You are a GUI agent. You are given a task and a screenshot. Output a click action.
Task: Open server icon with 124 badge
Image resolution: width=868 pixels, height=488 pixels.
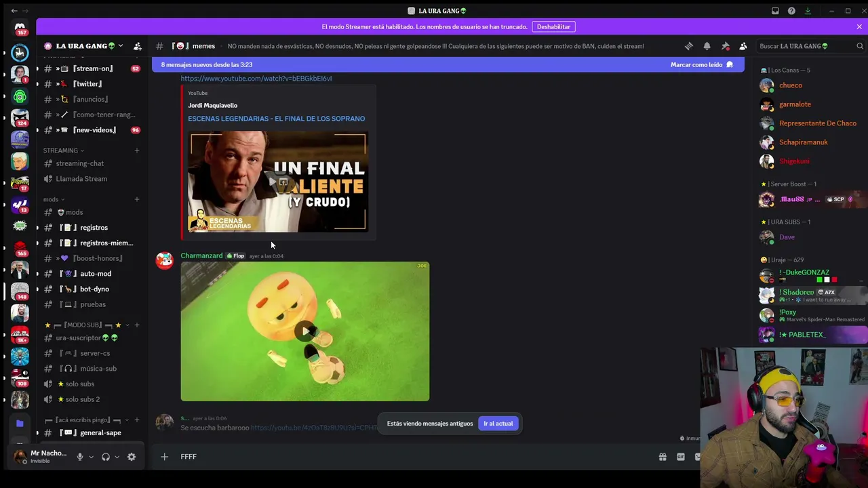(x=20, y=117)
